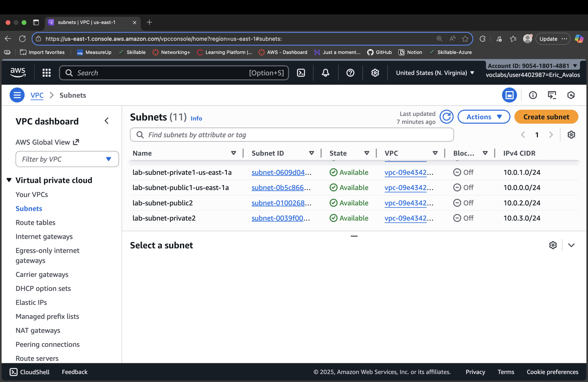Open the AWS account settings gear
The width and height of the screenshot is (588, 382).
tap(375, 72)
